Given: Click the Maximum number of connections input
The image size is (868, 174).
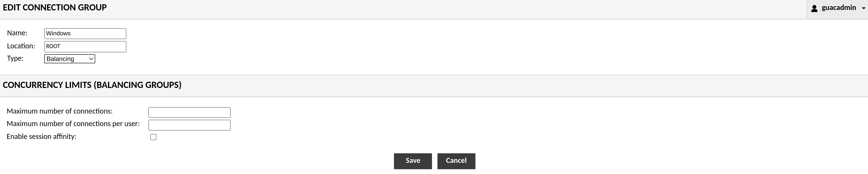Looking at the screenshot, I should tap(189, 112).
